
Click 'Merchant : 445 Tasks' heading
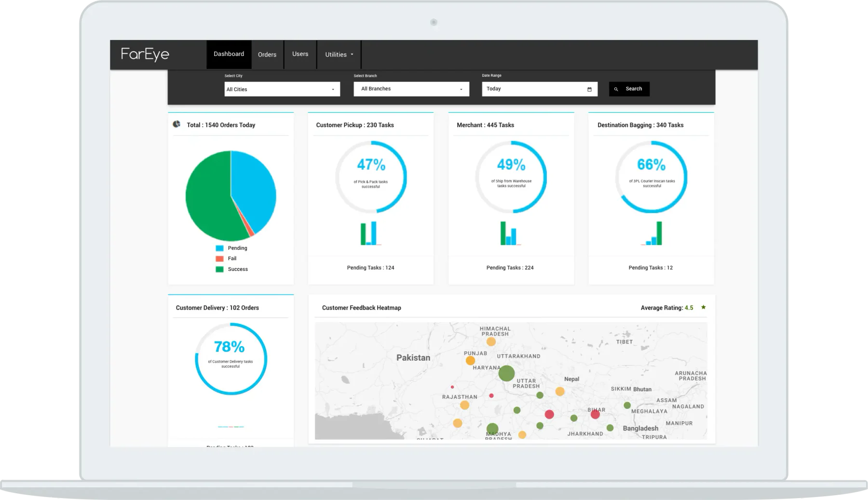pos(485,125)
